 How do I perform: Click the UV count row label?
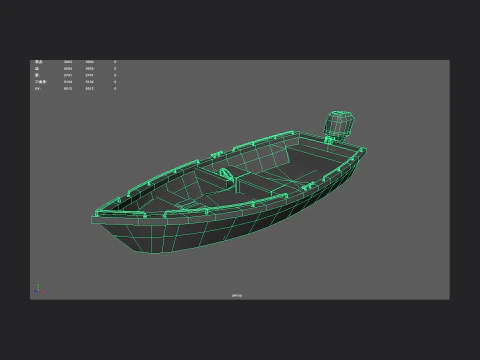[x=37, y=89]
